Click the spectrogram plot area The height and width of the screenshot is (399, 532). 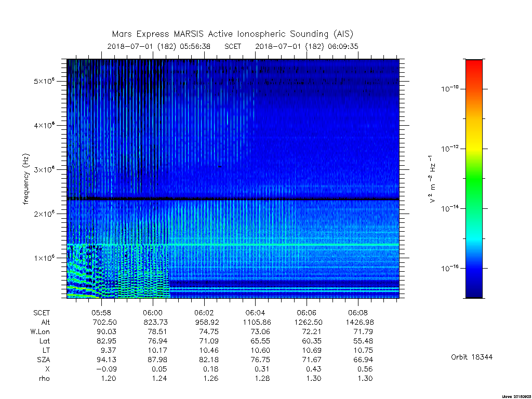click(233, 179)
